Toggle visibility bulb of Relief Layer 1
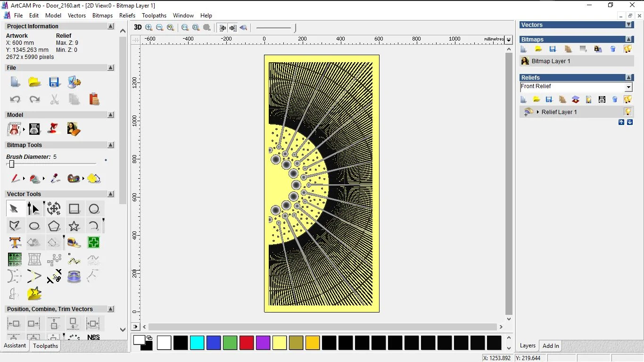Image resolution: width=644 pixels, height=362 pixels. tap(627, 112)
